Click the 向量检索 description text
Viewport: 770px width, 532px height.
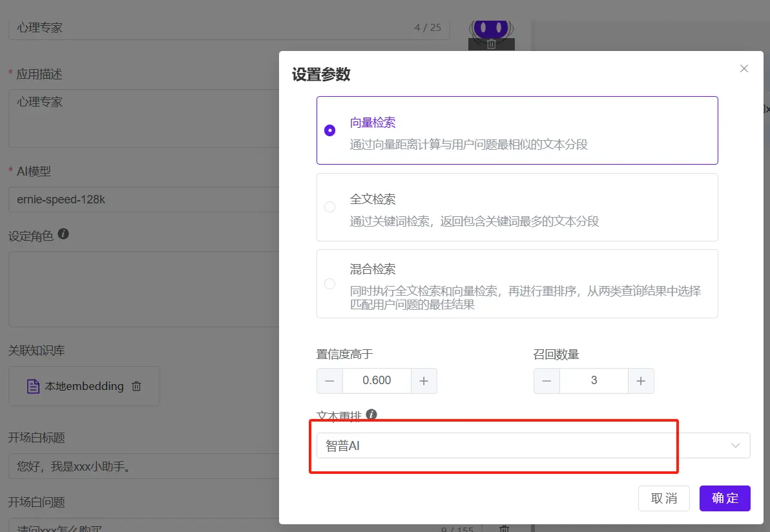pyautogui.click(x=468, y=144)
